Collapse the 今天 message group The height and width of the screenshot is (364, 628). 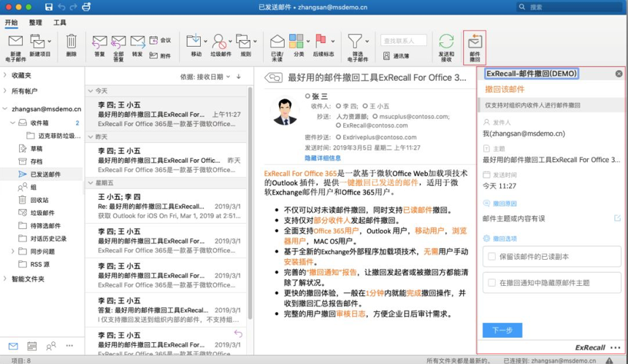pos(91,90)
